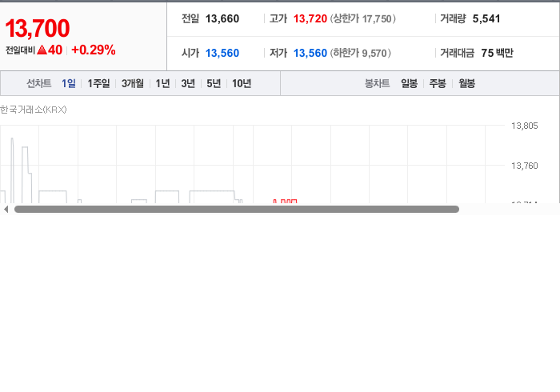Choose the 10년 chart range
The width and height of the screenshot is (560, 392).
click(242, 83)
